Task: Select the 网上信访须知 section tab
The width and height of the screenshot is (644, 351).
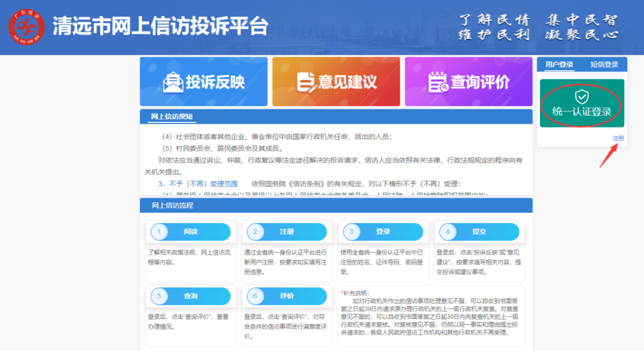Action: pos(172,117)
